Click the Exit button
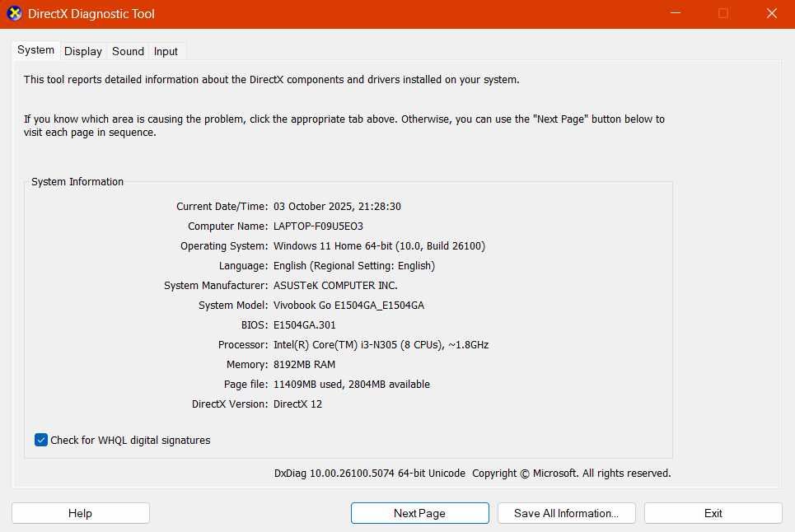 point(713,513)
